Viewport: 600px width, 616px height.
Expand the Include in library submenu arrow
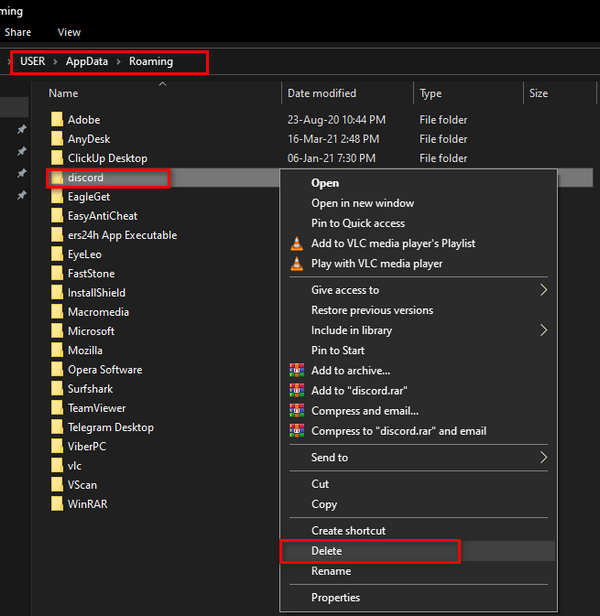pyautogui.click(x=543, y=330)
